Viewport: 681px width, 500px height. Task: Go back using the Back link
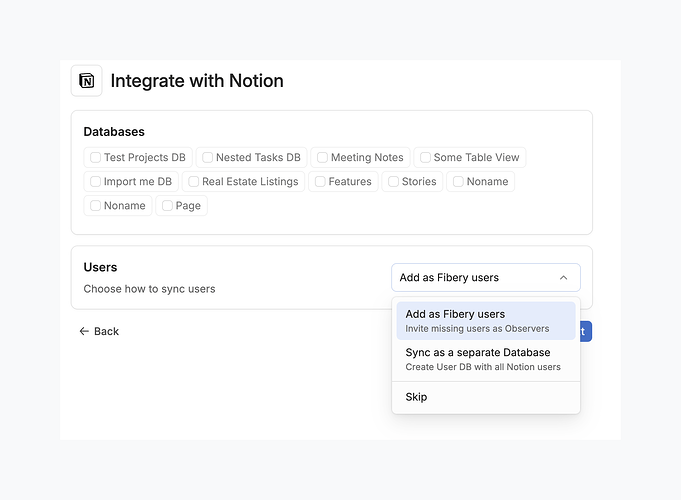point(106,332)
